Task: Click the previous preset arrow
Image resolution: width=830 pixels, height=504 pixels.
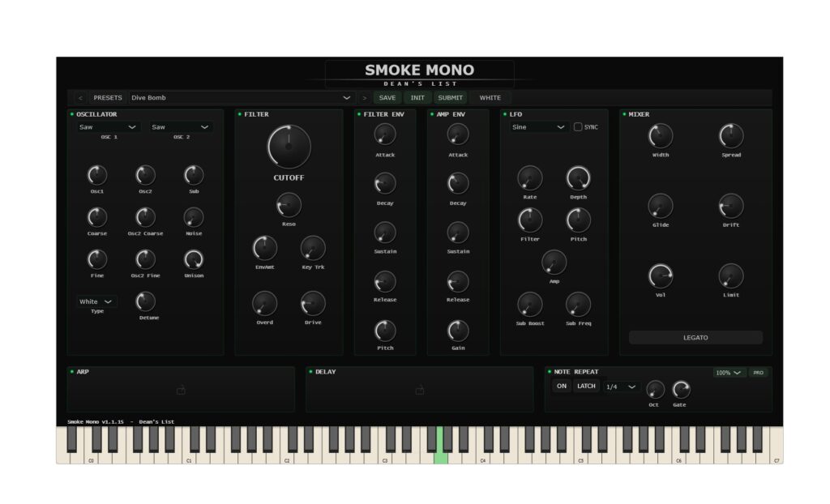Action: tap(80, 98)
